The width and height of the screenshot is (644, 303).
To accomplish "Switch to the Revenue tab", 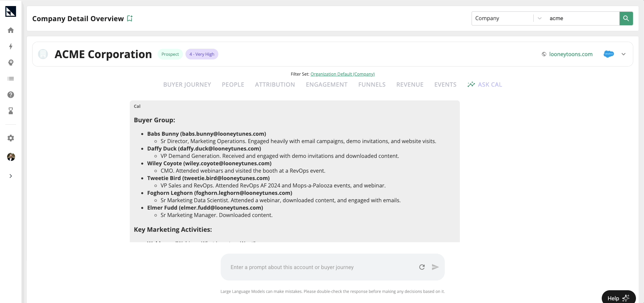I will click(x=410, y=85).
